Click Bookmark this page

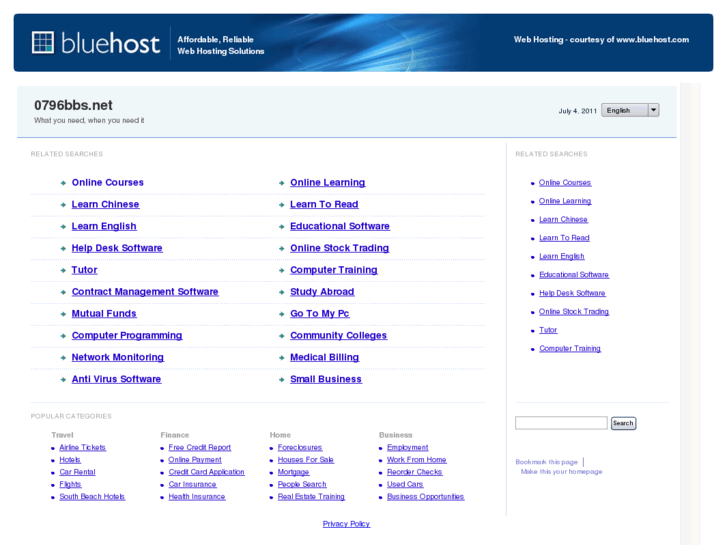[x=546, y=462]
